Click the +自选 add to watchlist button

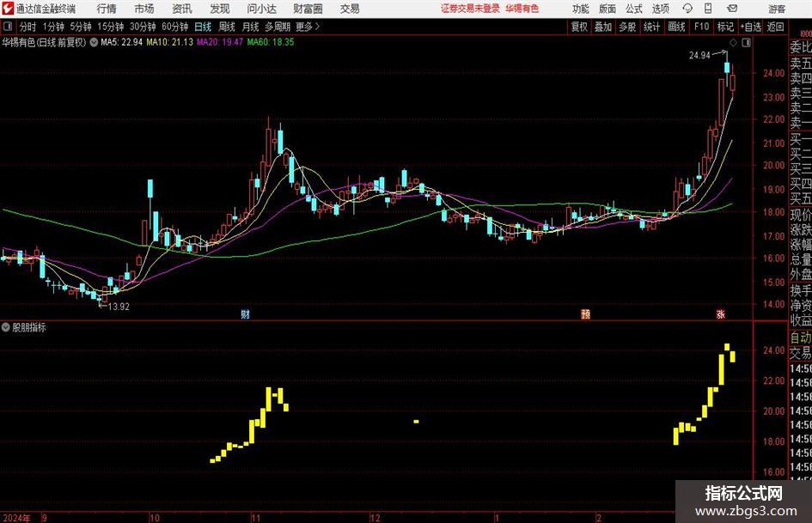[x=750, y=27]
